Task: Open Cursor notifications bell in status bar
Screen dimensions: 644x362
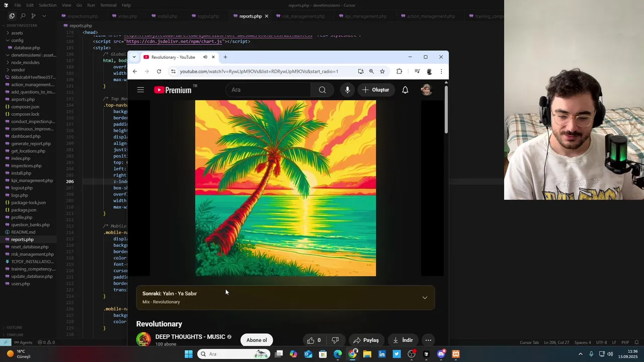Action: pos(636,342)
